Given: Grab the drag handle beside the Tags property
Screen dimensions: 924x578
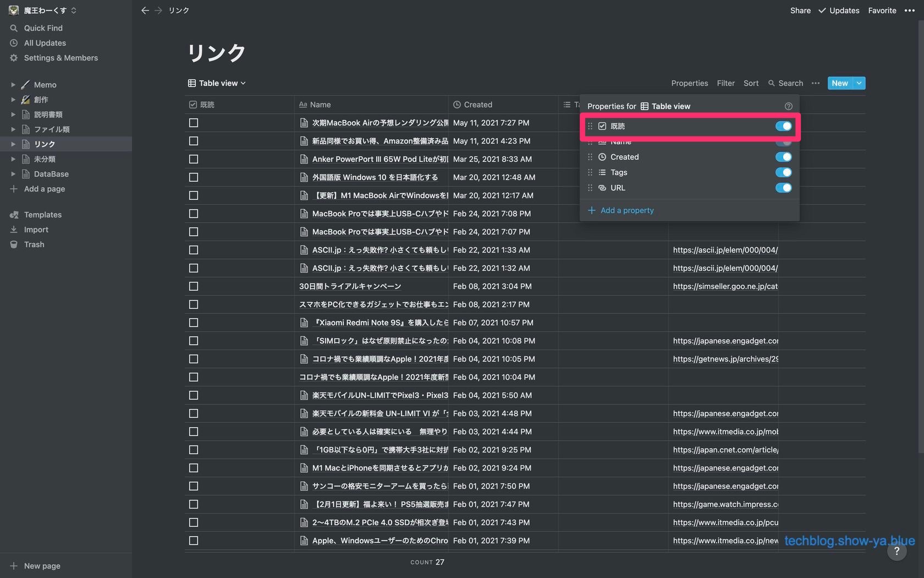Looking at the screenshot, I should (590, 172).
